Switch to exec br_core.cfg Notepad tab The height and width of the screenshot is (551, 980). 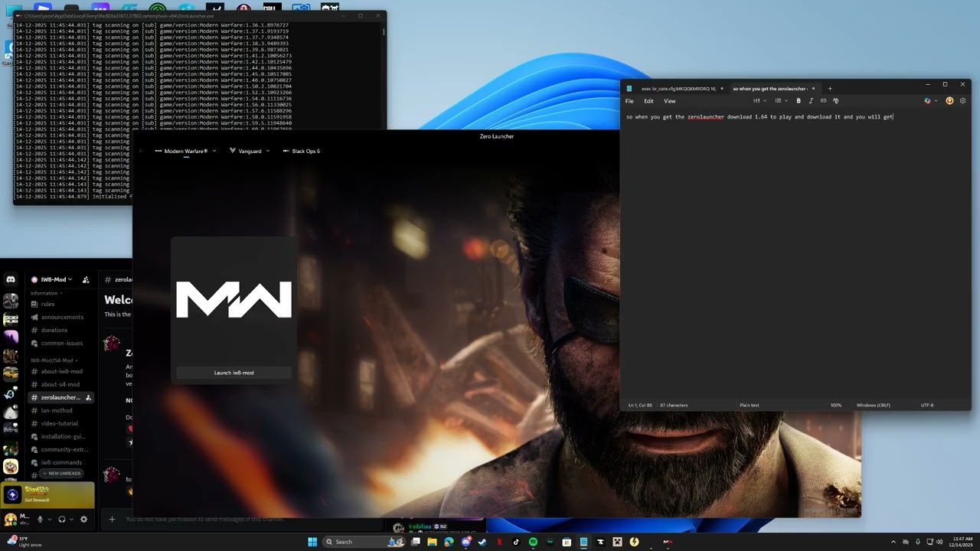pyautogui.click(x=674, y=88)
